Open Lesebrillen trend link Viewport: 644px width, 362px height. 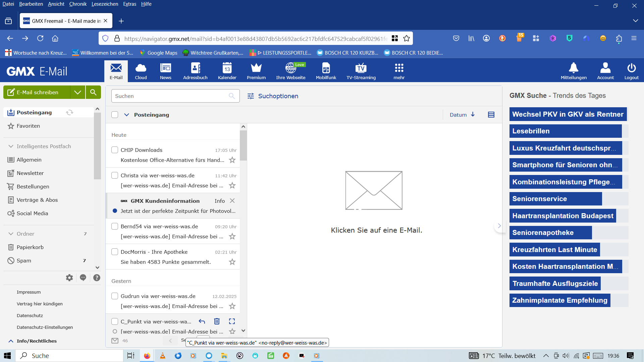click(565, 131)
